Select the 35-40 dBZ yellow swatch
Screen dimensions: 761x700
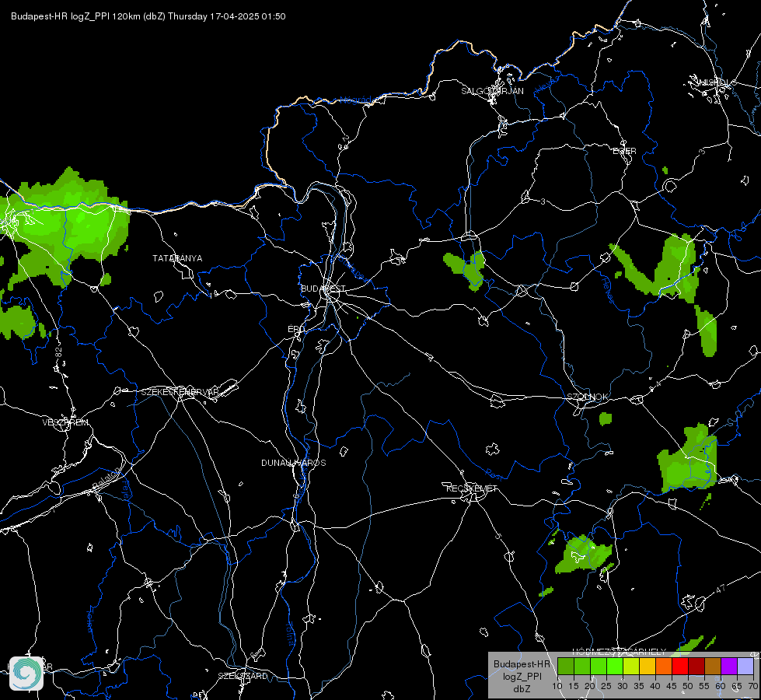648,666
